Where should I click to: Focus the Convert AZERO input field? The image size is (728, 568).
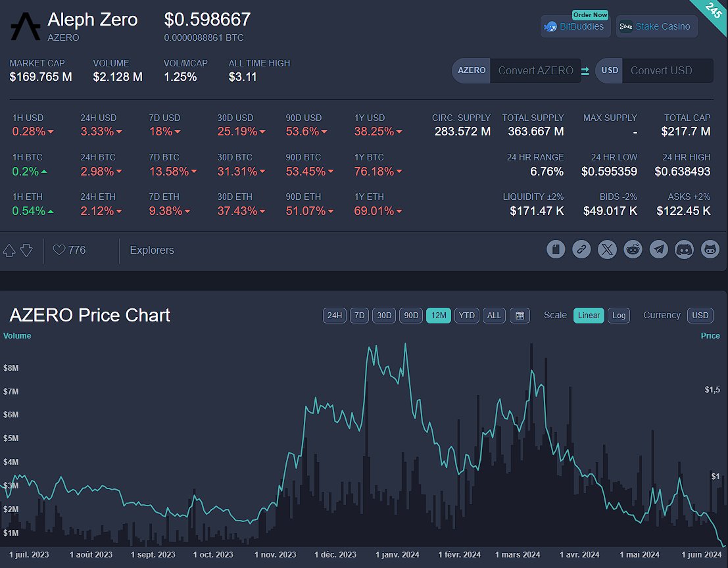(x=535, y=70)
